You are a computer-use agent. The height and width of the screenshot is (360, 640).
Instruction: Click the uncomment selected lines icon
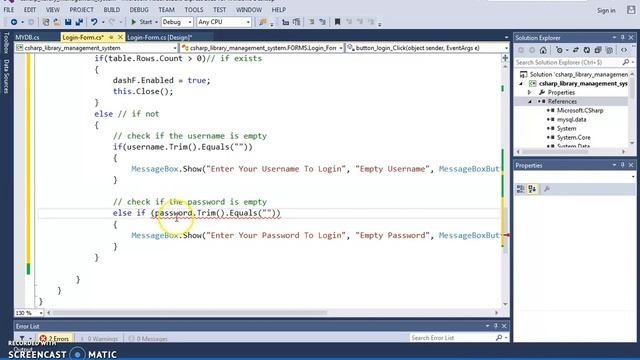(x=297, y=22)
